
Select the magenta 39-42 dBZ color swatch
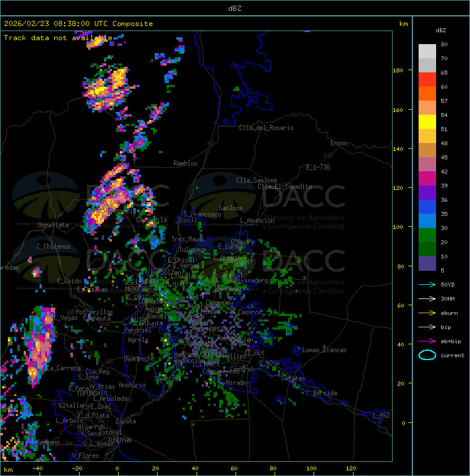tap(427, 179)
